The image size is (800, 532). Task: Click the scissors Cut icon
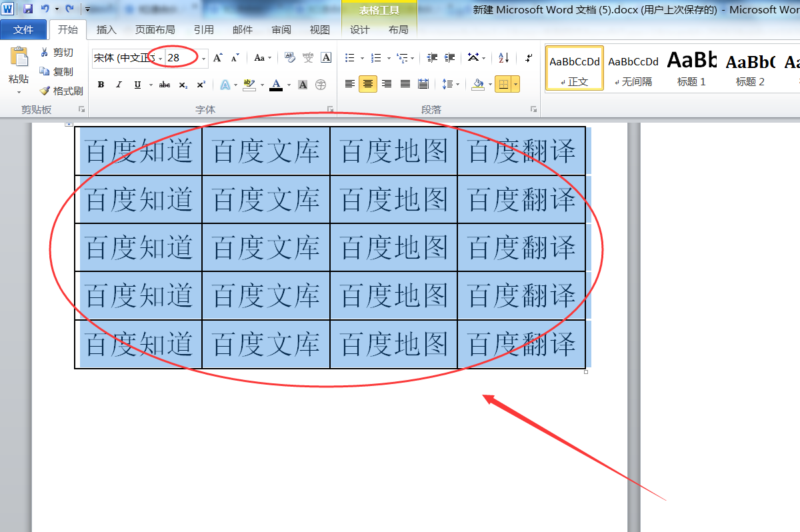pyautogui.click(x=45, y=53)
